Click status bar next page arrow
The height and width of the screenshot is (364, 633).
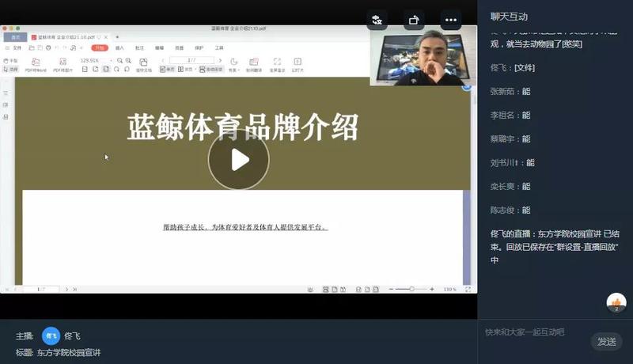(x=67, y=290)
